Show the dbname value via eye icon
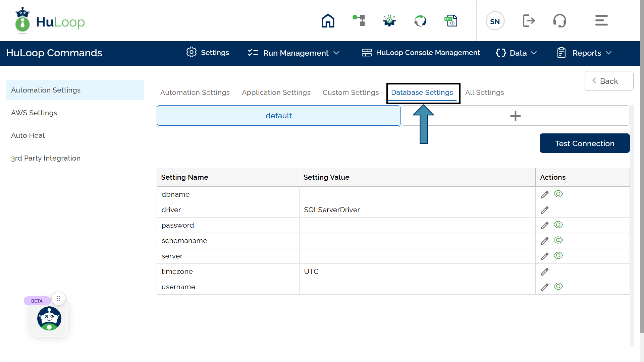Image resolution: width=644 pixels, height=362 pixels. (558, 194)
